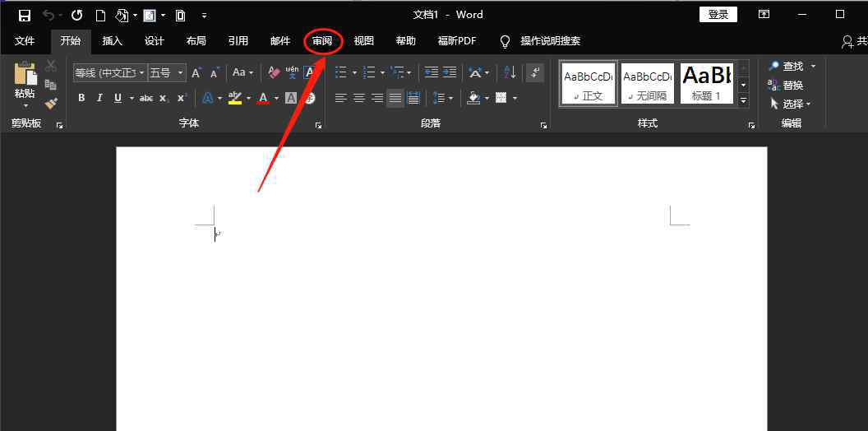Image resolution: width=868 pixels, height=431 pixels.
Task: Click the Sort A-Z icon
Action: 510,72
